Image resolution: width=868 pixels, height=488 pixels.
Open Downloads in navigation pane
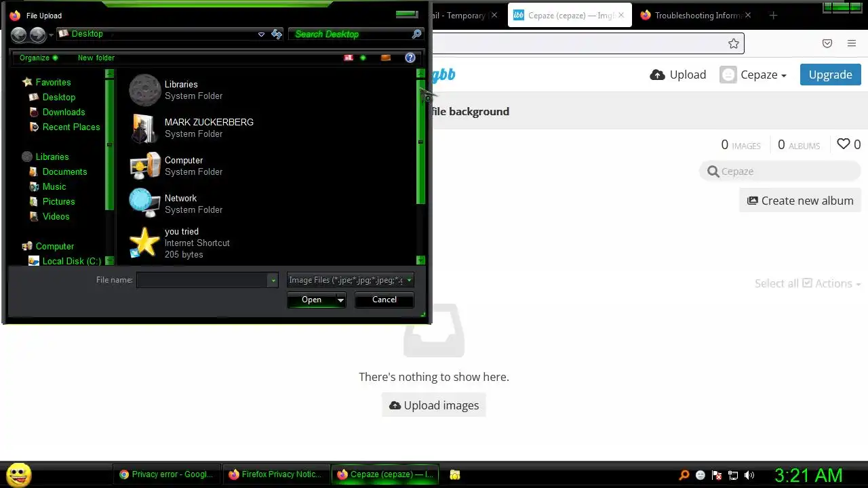click(64, 112)
